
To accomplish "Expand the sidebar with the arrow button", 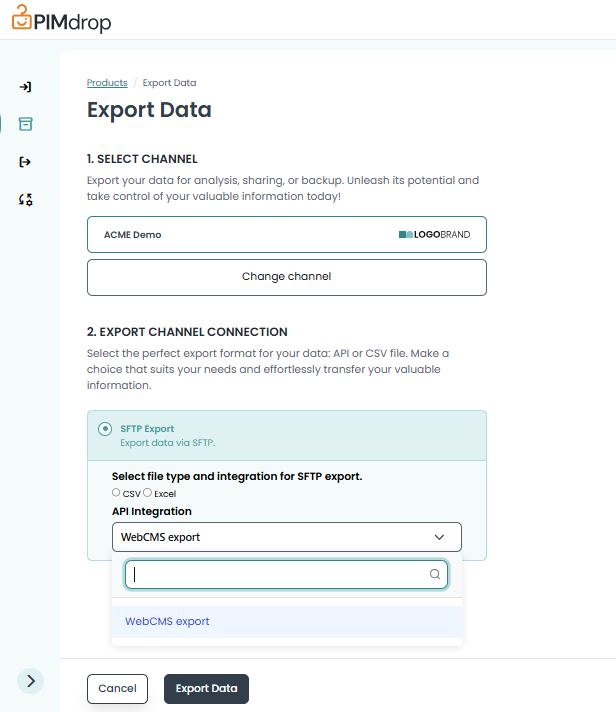I will pyautogui.click(x=31, y=680).
